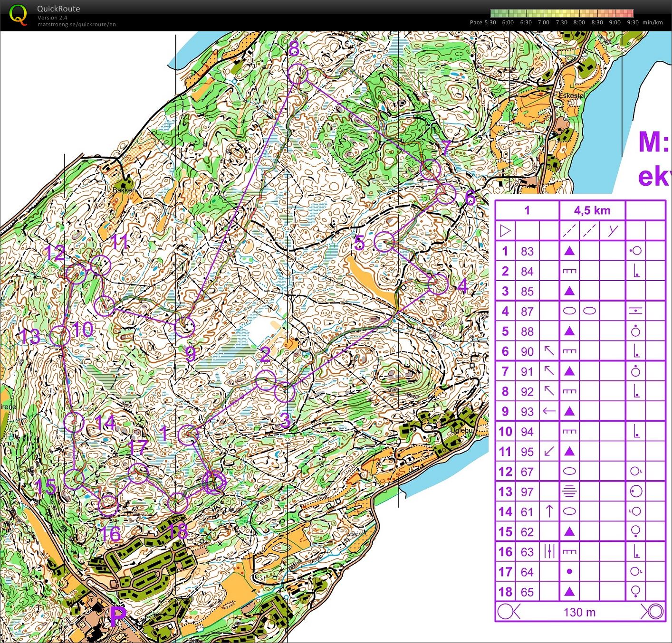Screen dimensions: 672x643
Task: Click the pace color scale legend
Action: point(561,13)
